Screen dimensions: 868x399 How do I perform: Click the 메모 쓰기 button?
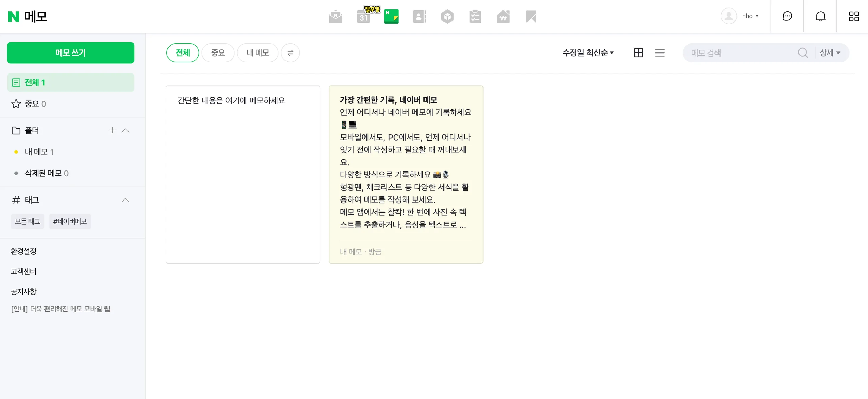coord(71,53)
